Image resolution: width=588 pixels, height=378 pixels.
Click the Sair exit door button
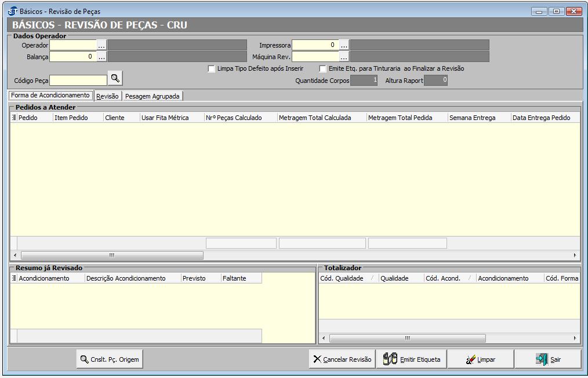coord(548,359)
